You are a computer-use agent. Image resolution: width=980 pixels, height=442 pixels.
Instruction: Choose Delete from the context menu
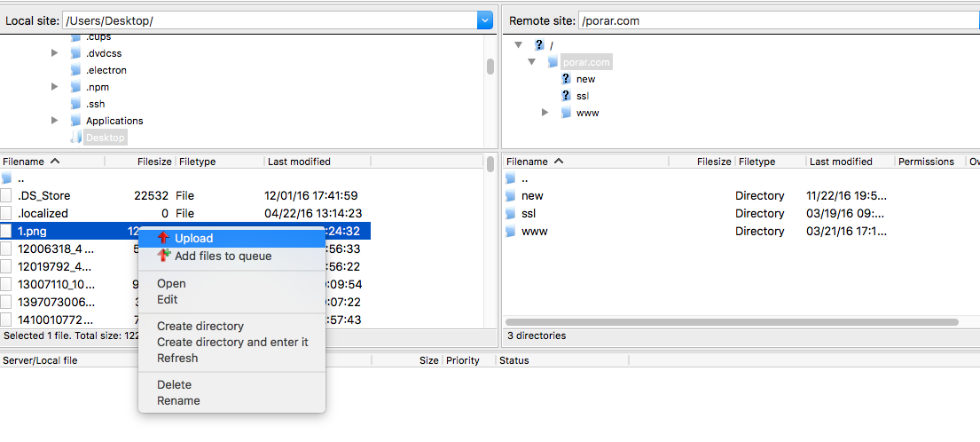coord(174,384)
